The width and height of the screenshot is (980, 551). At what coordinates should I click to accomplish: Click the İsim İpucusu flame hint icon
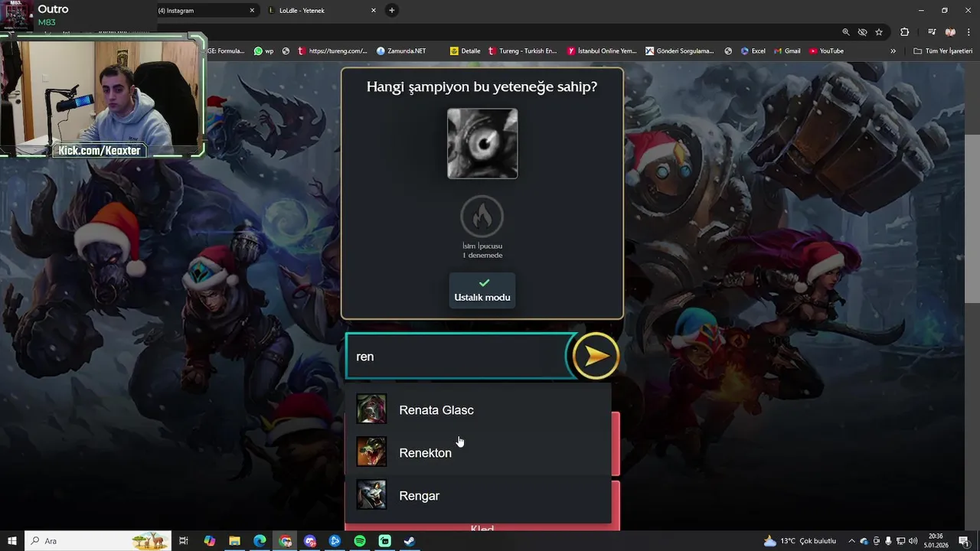pyautogui.click(x=482, y=217)
